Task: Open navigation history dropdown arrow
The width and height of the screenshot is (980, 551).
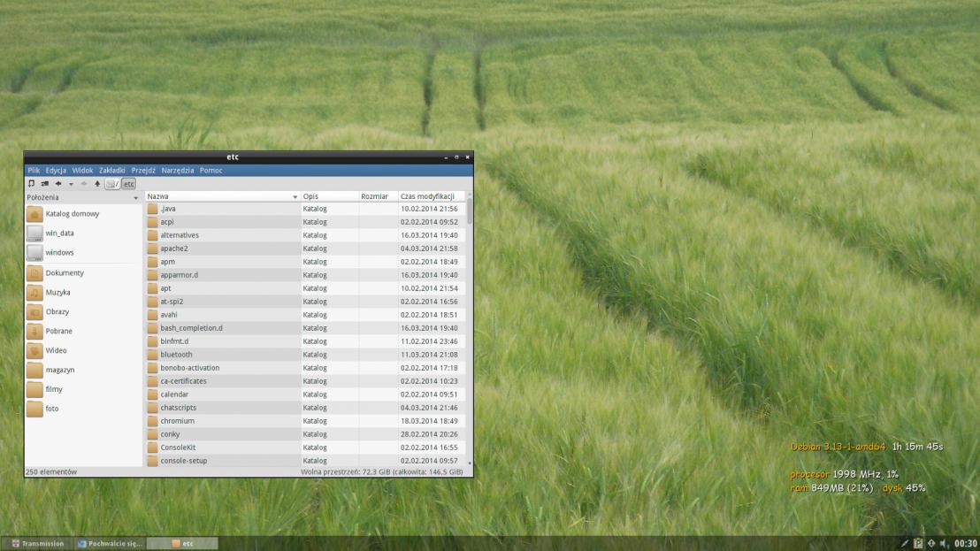Action: tap(71, 184)
